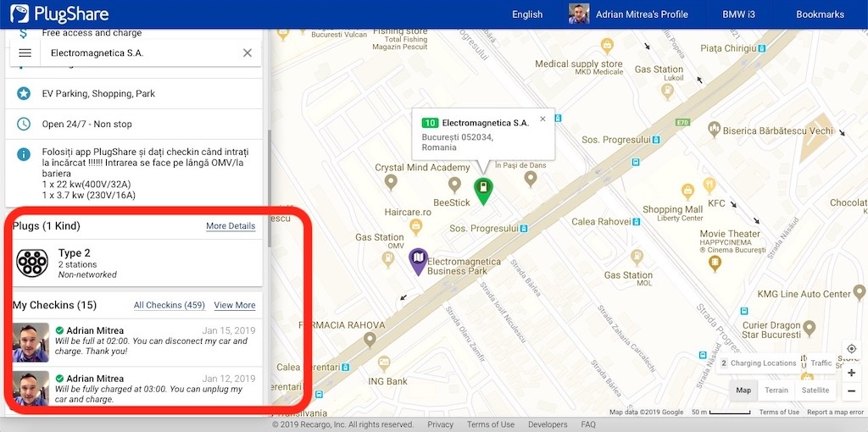Click the Type 2 plug connector icon

tap(33, 263)
